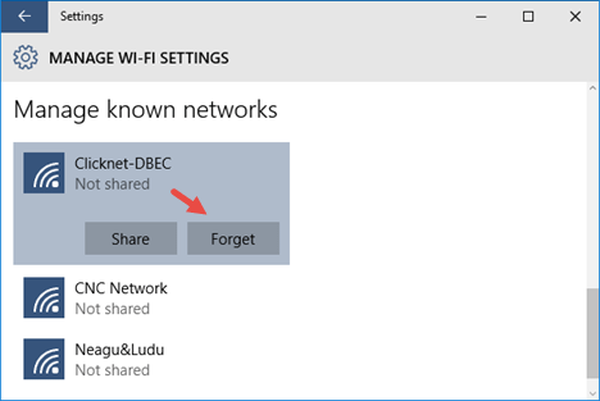Viewport: 600px width, 401px height.
Task: Click the scrollbar up arrow
Action: pyautogui.click(x=593, y=88)
